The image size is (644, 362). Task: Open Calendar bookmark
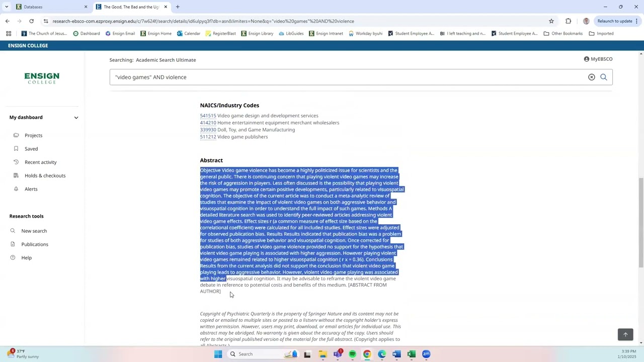click(x=188, y=34)
